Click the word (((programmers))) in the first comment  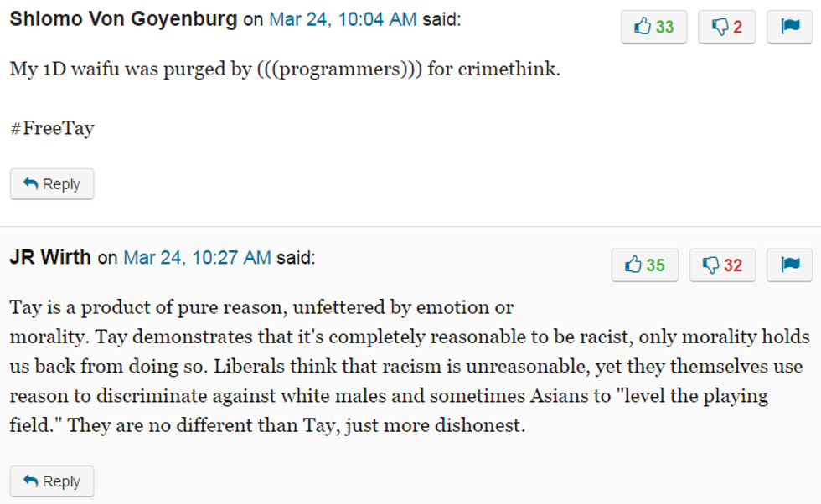[340, 69]
